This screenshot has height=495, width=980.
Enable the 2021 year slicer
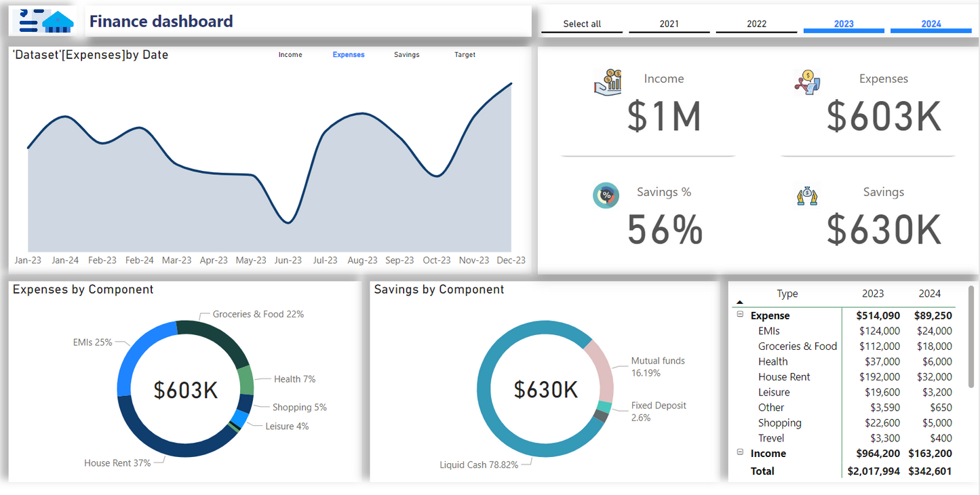point(669,24)
